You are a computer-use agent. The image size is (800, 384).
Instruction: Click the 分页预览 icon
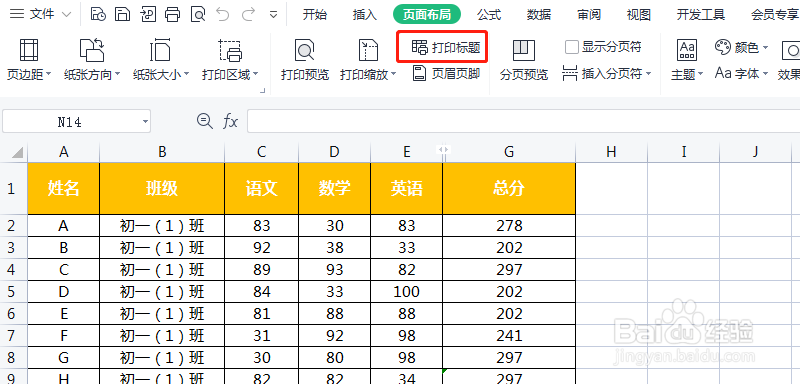click(524, 50)
